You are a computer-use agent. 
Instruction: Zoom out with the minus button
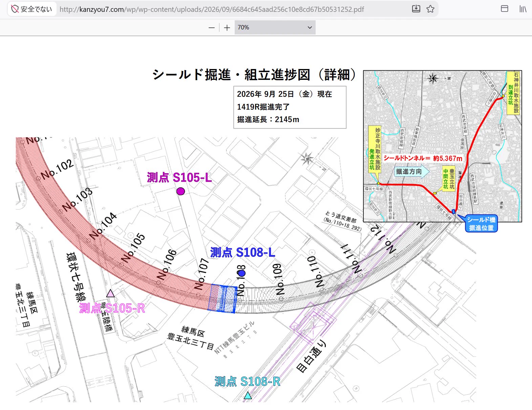[x=212, y=27]
